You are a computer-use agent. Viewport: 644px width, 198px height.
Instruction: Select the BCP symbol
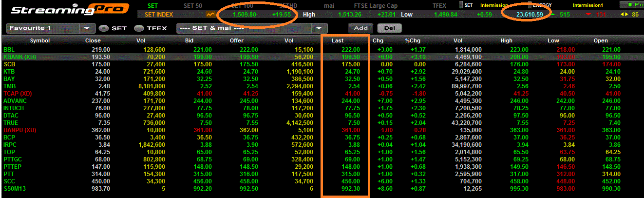(9, 138)
